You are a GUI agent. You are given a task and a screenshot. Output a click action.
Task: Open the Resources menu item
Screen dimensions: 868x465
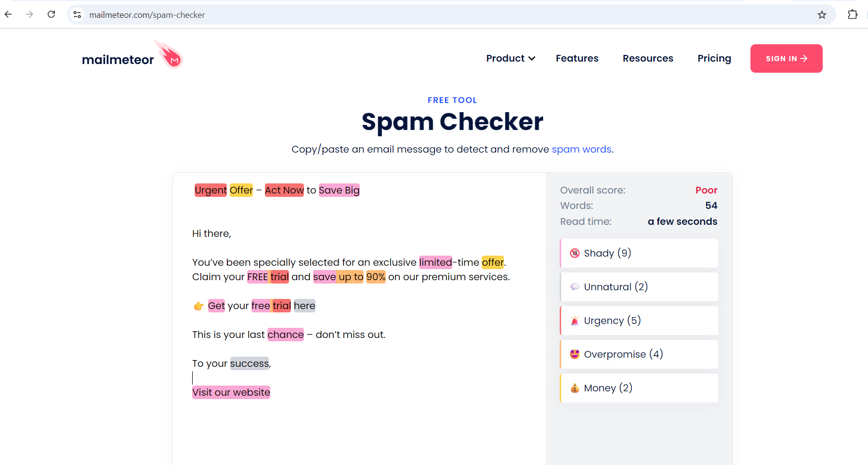click(x=648, y=58)
